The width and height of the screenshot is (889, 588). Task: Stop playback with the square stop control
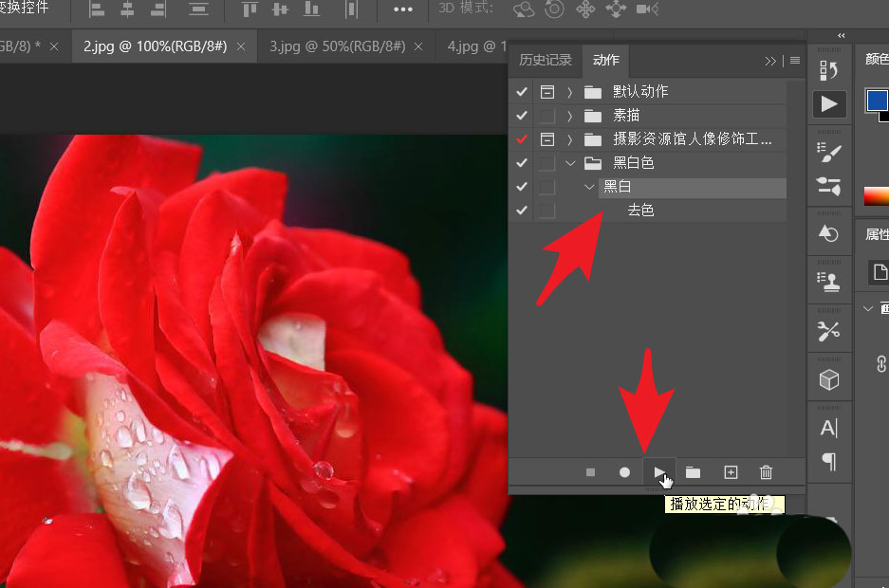(x=590, y=472)
